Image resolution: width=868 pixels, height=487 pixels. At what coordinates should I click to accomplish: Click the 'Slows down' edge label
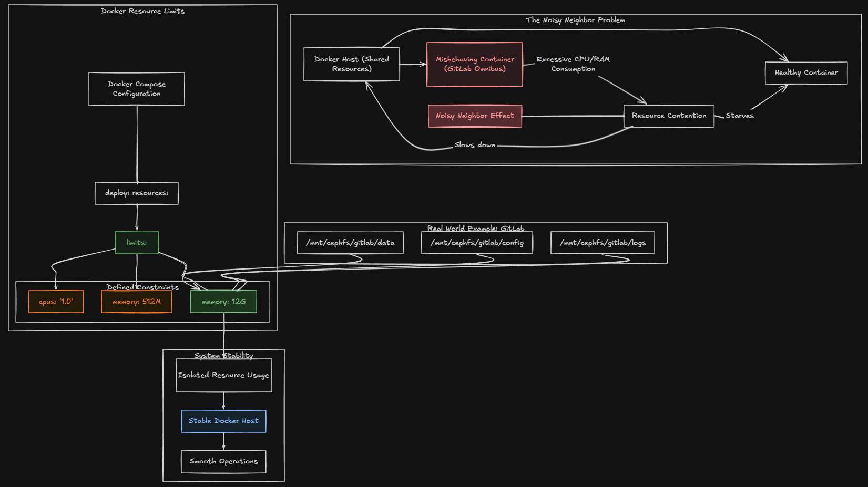475,145
